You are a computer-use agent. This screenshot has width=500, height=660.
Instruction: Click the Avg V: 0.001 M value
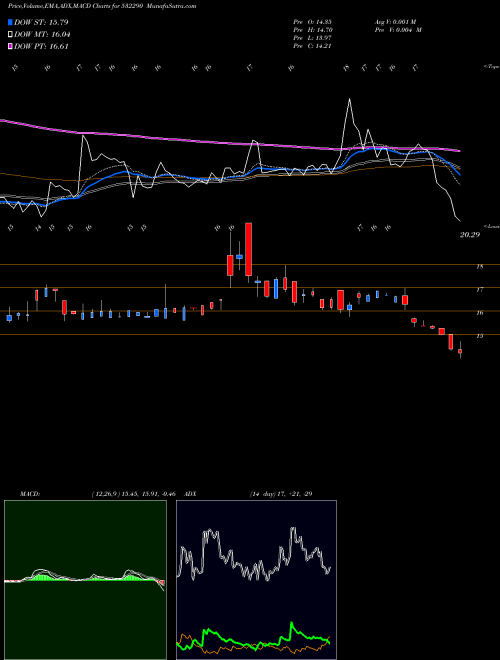tap(398, 21)
